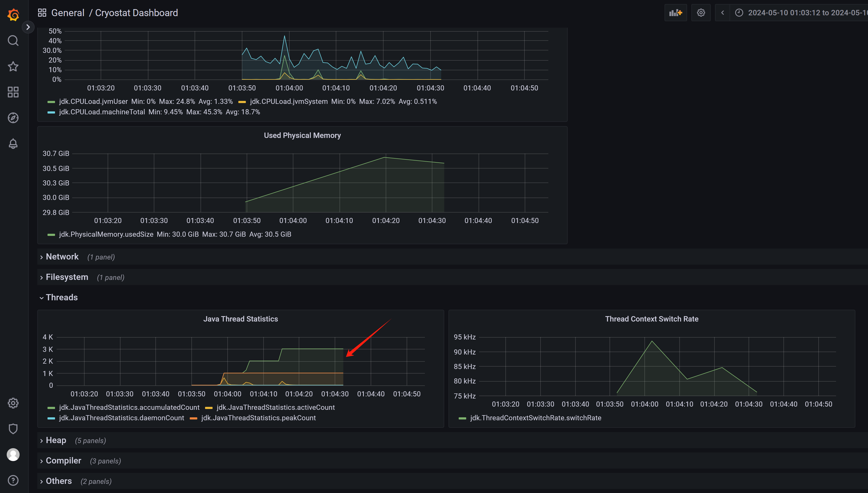The width and height of the screenshot is (868, 493).
Task: Click jdk.CPULoad.machineTotal legend color swatch
Action: (51, 112)
